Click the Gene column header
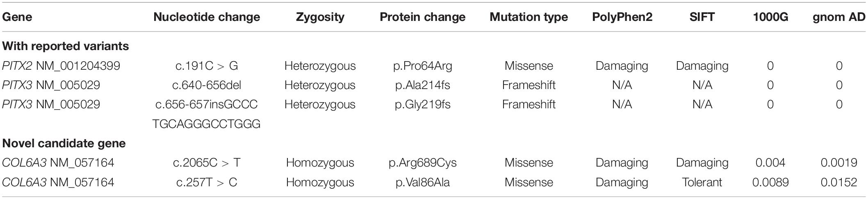This screenshot has width=868, height=199. 17,17
